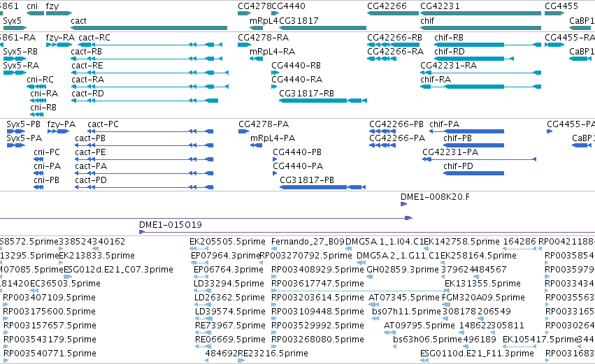Click the CG42266-PB protein label
This screenshot has width=595, height=364.
click(396, 124)
